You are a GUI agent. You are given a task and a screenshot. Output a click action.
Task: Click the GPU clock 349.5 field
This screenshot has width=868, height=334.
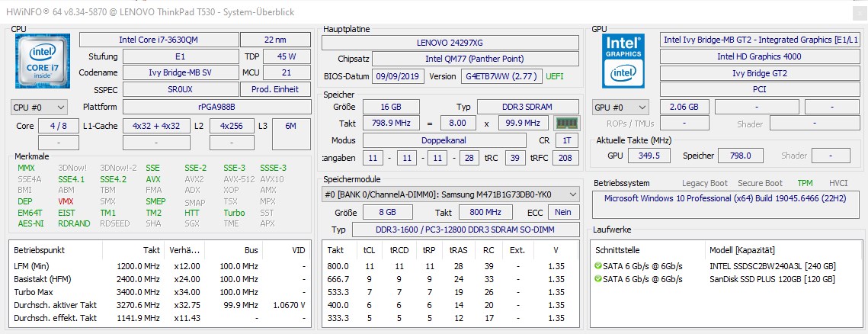pyautogui.click(x=649, y=156)
